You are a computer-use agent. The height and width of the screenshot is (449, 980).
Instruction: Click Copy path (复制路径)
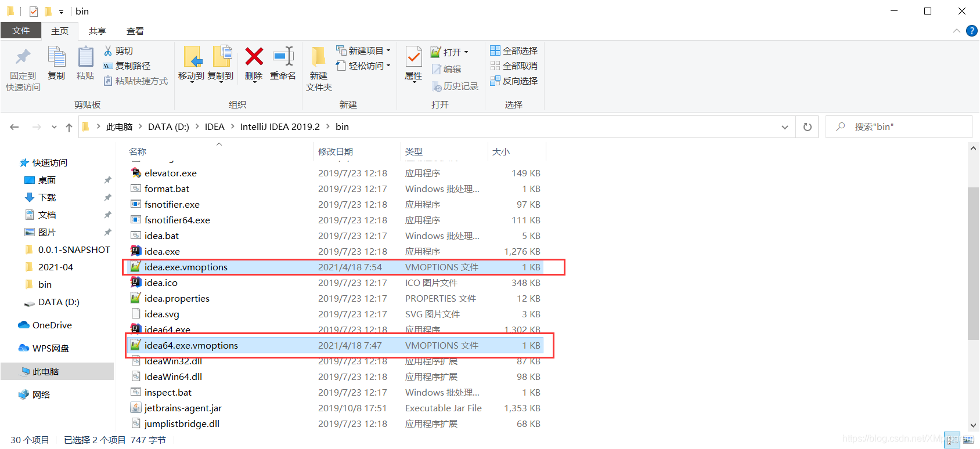tap(127, 66)
